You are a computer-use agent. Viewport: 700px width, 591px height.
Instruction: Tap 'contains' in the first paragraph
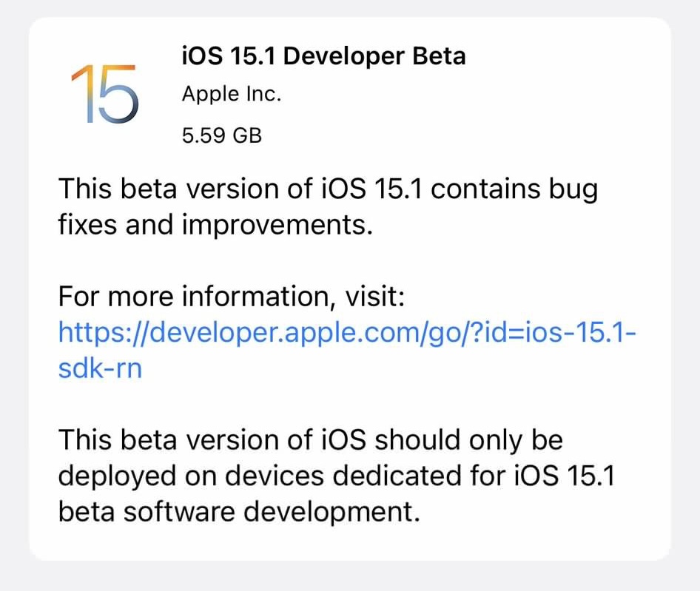point(485,189)
